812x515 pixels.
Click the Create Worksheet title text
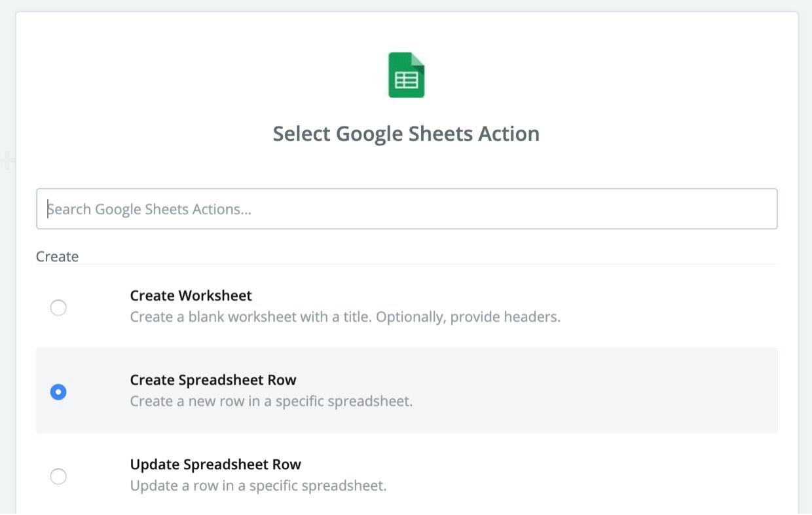click(x=191, y=296)
